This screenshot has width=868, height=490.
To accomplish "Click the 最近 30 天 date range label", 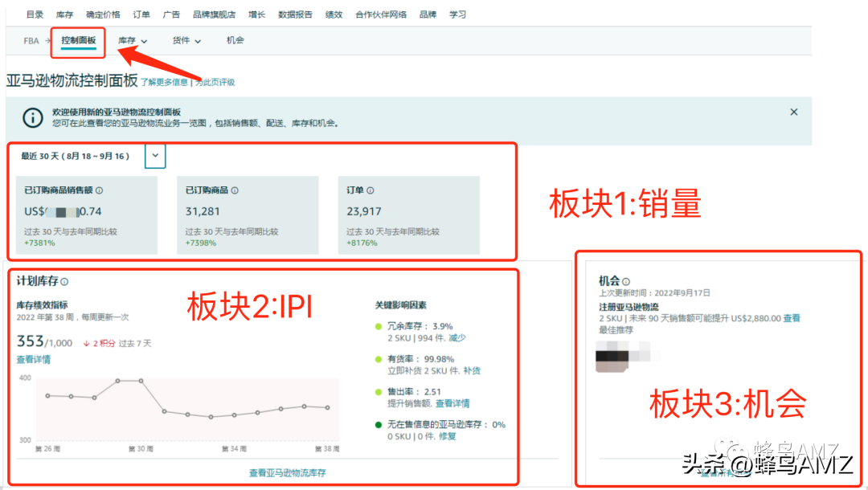I will point(76,156).
